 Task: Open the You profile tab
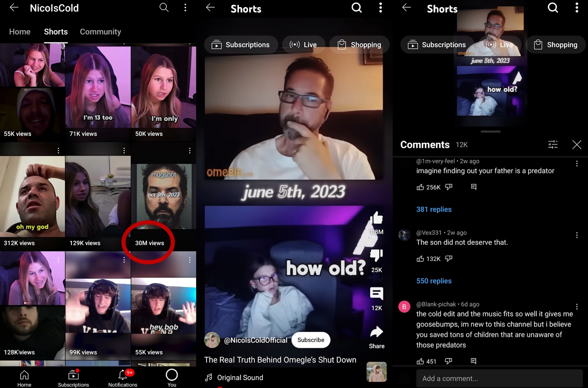(172, 378)
